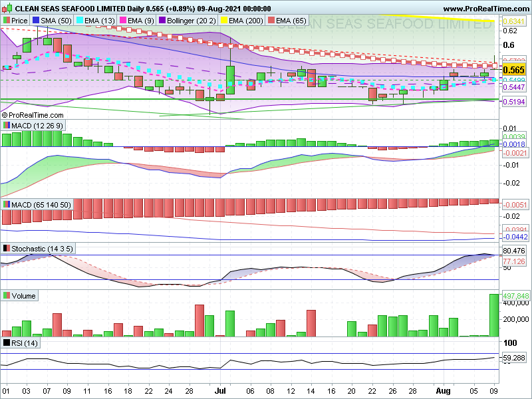This screenshot has height=399, width=532.
Task: Click the magenta EMA (9) color swatch
Action: [122, 21]
